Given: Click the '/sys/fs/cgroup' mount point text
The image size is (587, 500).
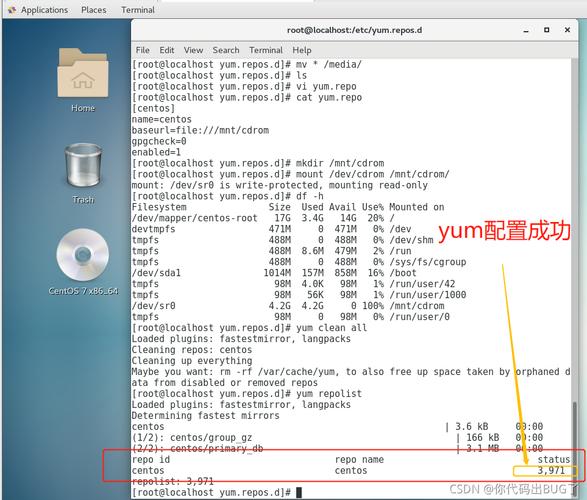Looking at the screenshot, I should click(428, 262).
